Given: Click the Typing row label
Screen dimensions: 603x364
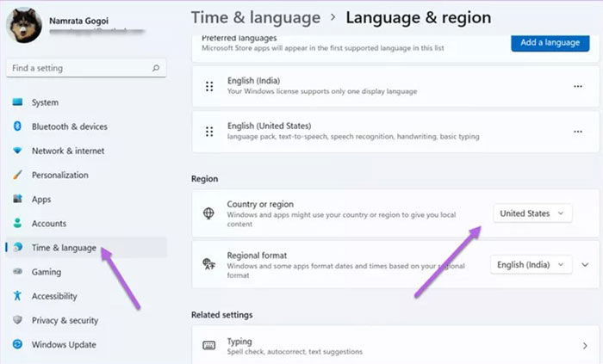Looking at the screenshot, I should (239, 342).
